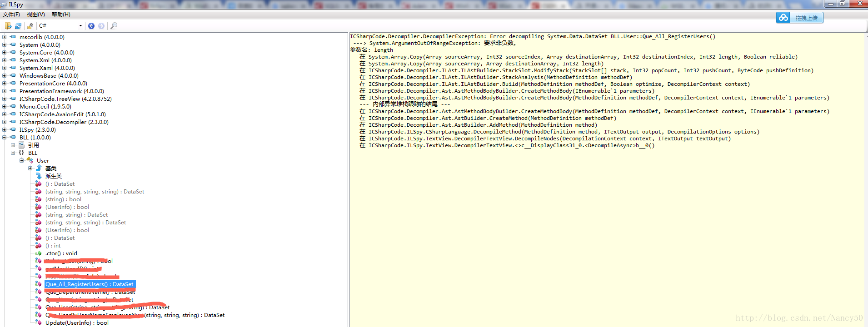Image resolution: width=868 pixels, height=327 pixels.
Task: Select the .ctor() : void constructor
Action: point(61,253)
